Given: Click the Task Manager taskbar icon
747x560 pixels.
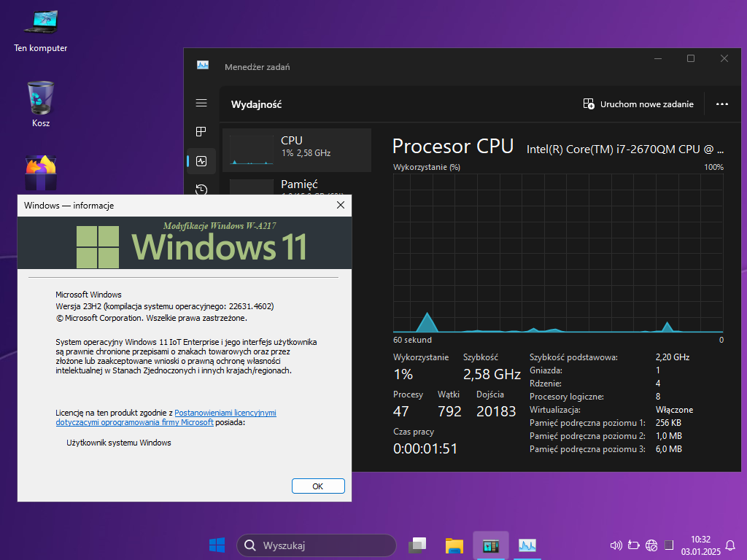Looking at the screenshot, I should (x=527, y=545).
